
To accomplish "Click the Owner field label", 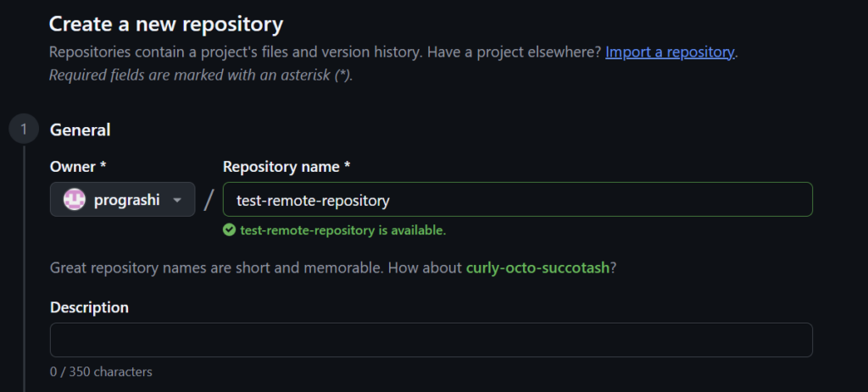I will 78,167.
